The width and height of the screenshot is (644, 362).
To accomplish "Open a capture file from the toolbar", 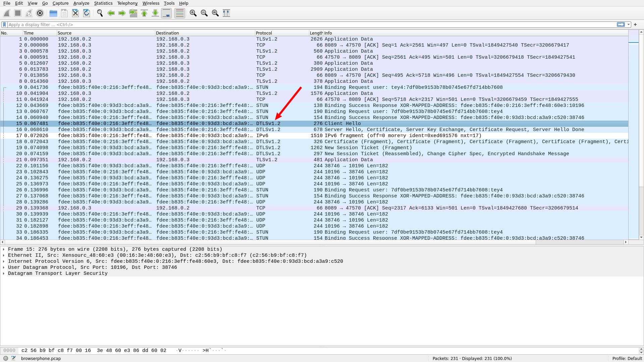I will point(53,13).
